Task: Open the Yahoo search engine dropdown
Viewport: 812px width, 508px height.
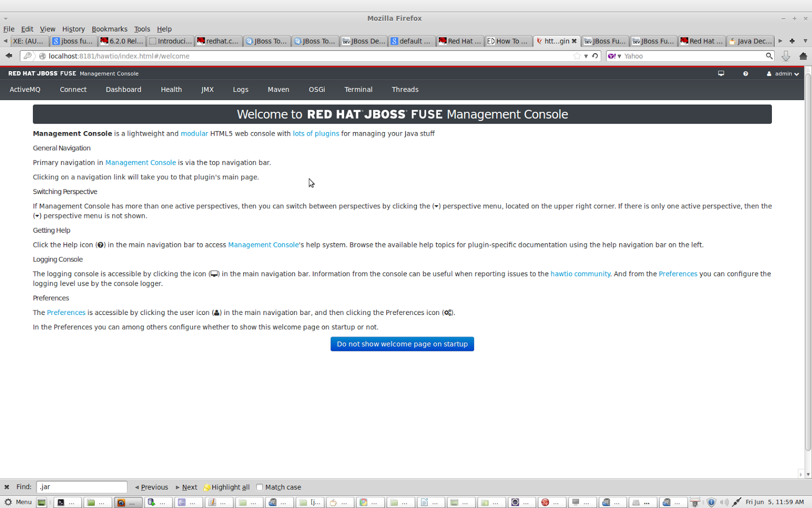Action: point(620,56)
